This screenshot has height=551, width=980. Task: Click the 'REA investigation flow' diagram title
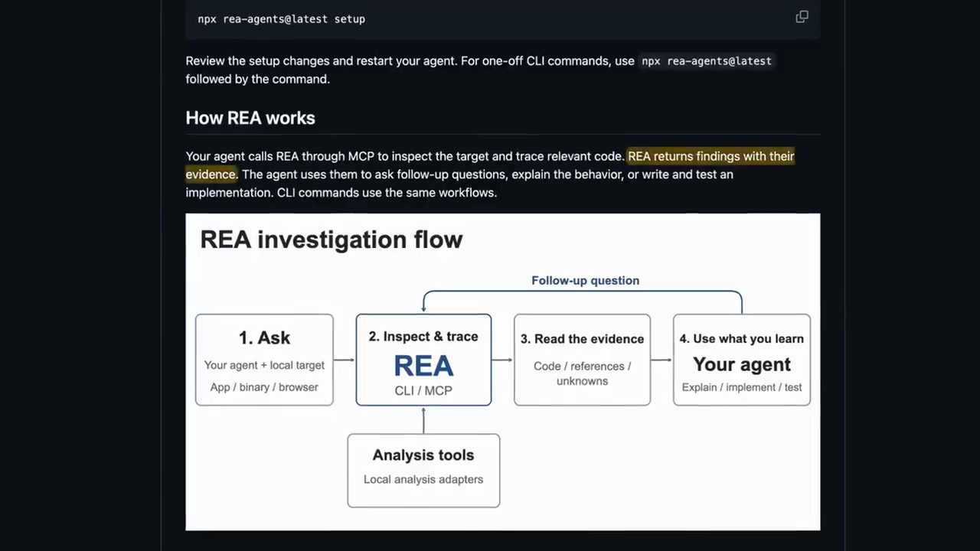click(x=332, y=240)
